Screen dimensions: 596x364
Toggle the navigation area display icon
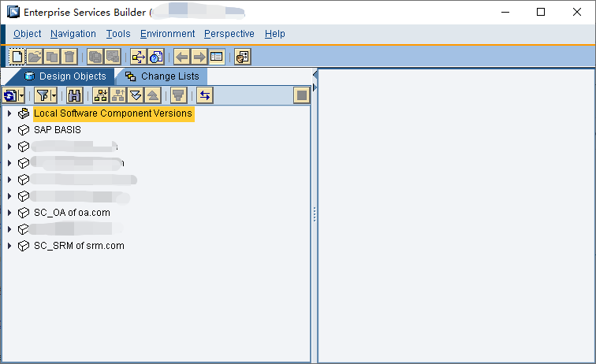[x=217, y=57]
